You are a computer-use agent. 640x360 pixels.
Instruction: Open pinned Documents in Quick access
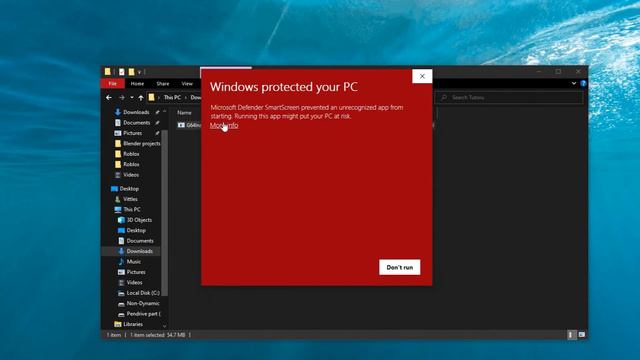[136, 122]
